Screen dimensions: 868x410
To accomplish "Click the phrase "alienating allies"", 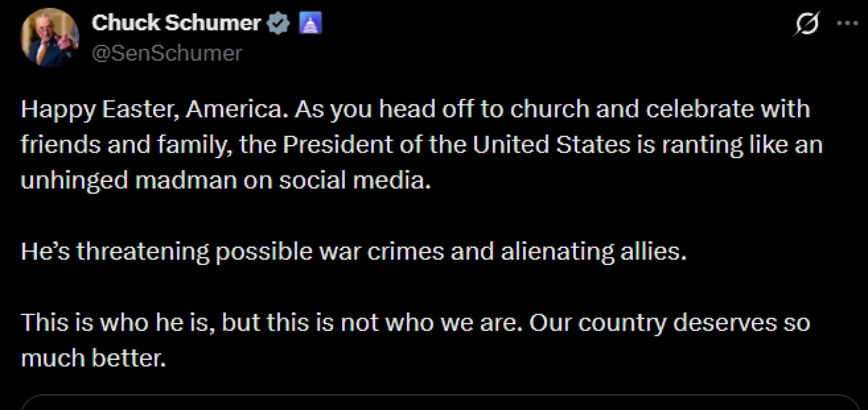I will click(x=593, y=252).
